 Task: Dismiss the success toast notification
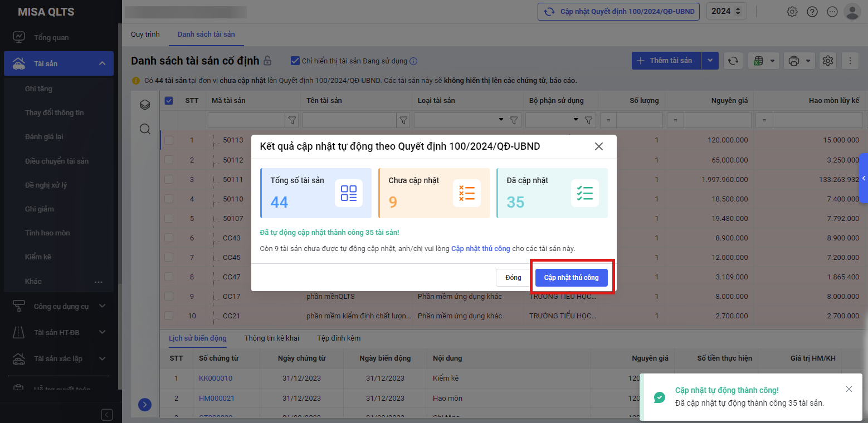[849, 389]
